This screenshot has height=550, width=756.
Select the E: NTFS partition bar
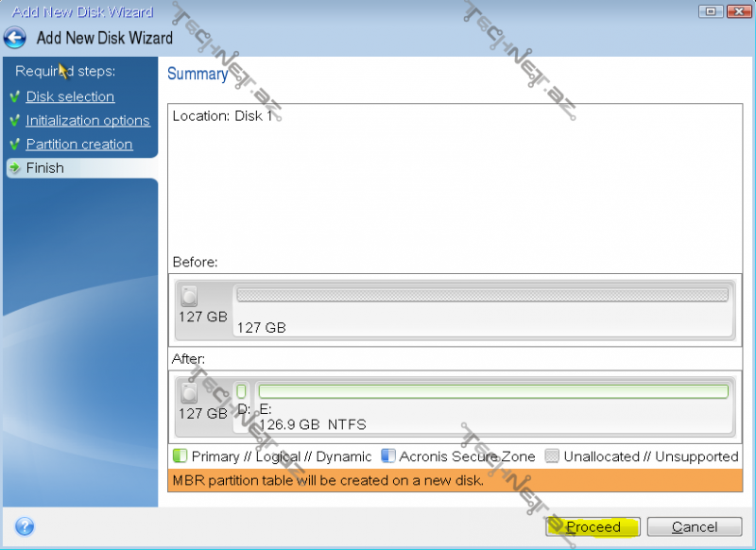[x=492, y=391]
